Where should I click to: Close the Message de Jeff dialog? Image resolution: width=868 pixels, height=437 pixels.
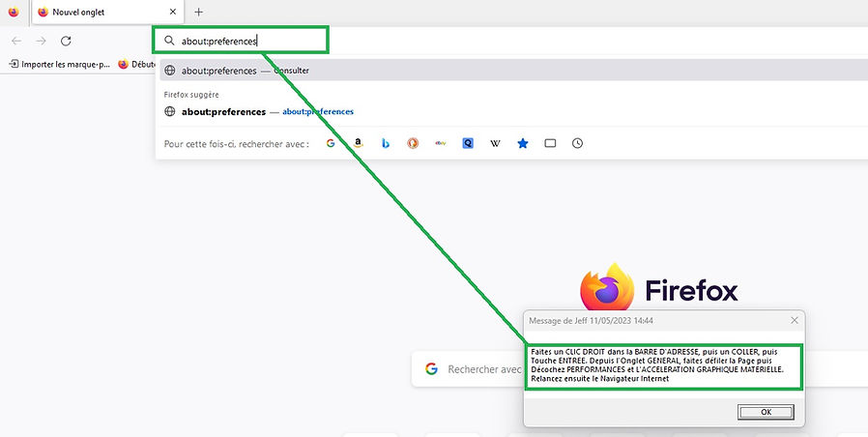[x=795, y=320]
